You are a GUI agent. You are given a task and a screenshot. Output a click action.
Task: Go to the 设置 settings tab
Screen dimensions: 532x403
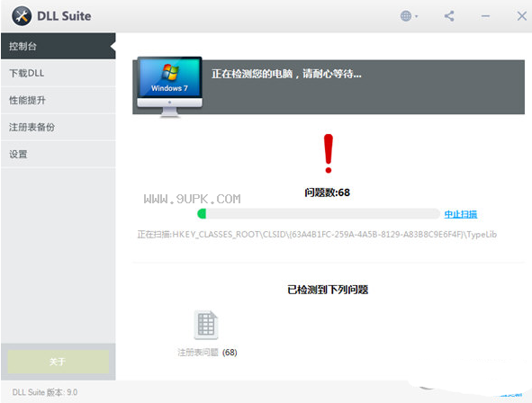pos(58,155)
